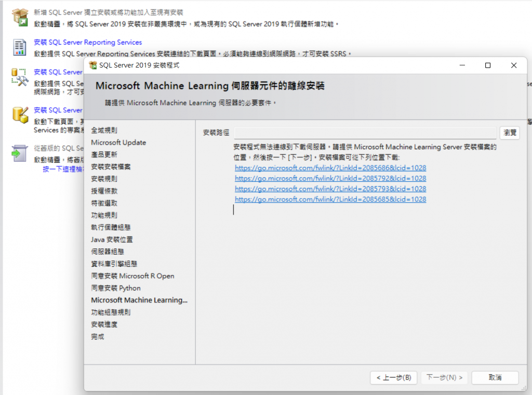Select Java 安裝位置 step in sidebar
This screenshot has width=532, height=395.
(112, 240)
